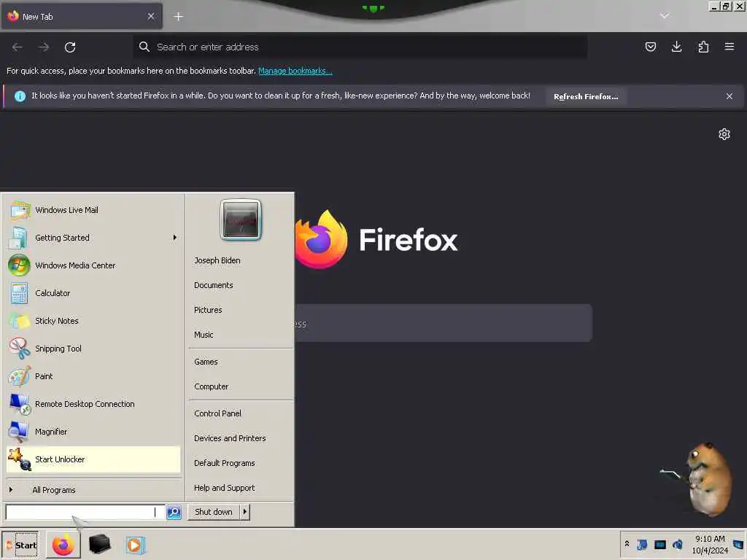Viewport: 747px width, 560px height.
Task: Open Sticky Notes app
Action: [93, 321]
